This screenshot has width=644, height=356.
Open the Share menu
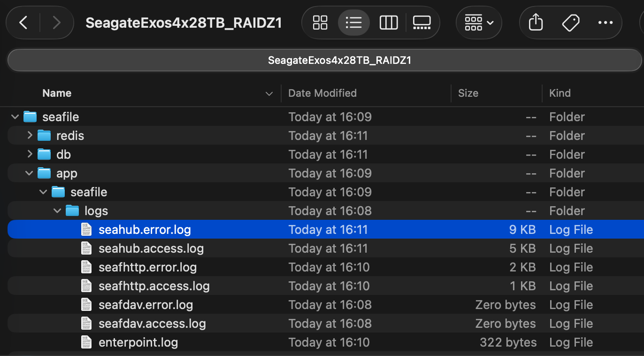tap(536, 23)
